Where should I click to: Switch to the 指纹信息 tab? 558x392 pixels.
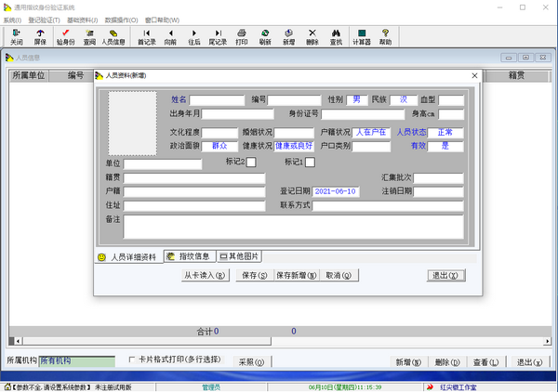click(x=190, y=255)
